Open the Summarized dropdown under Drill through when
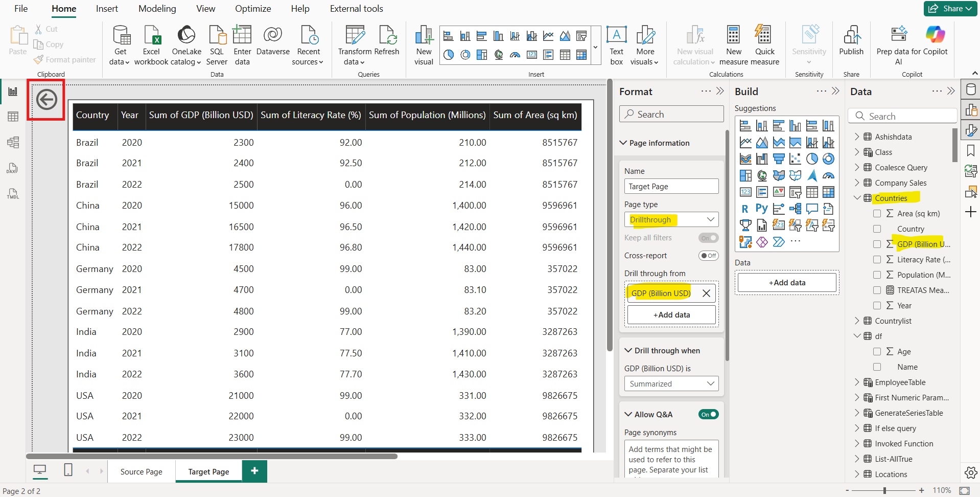Image resolution: width=980 pixels, height=497 pixels. pos(671,383)
